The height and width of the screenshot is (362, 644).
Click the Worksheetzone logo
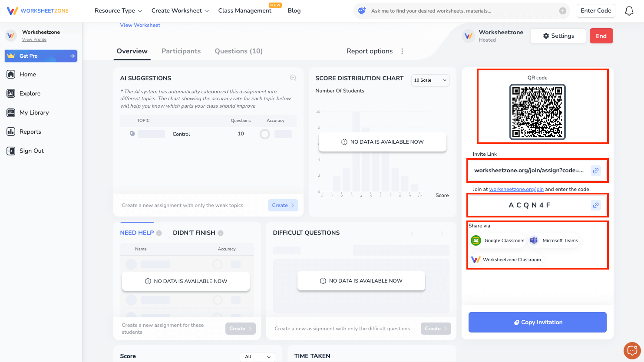click(38, 10)
